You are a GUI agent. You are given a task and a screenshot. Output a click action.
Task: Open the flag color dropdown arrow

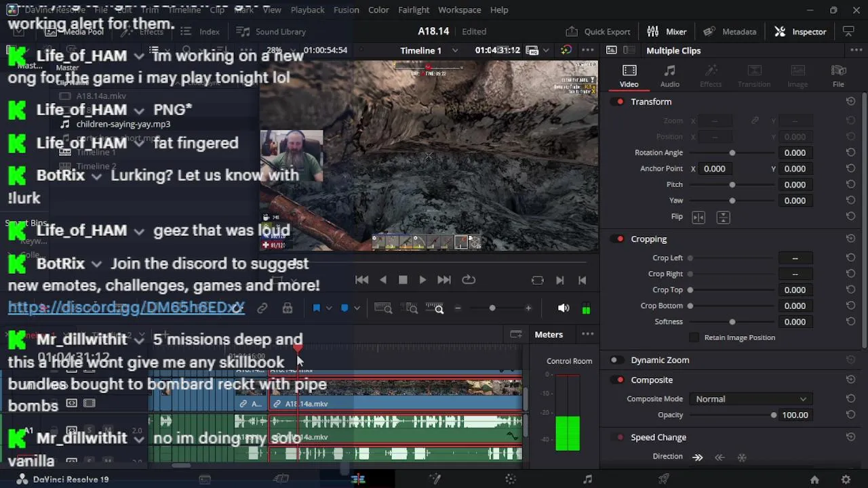(329, 308)
